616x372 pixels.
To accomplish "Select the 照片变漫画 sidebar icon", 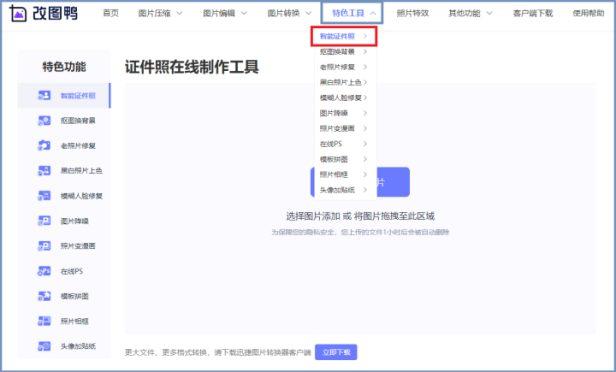I will coord(44,246).
